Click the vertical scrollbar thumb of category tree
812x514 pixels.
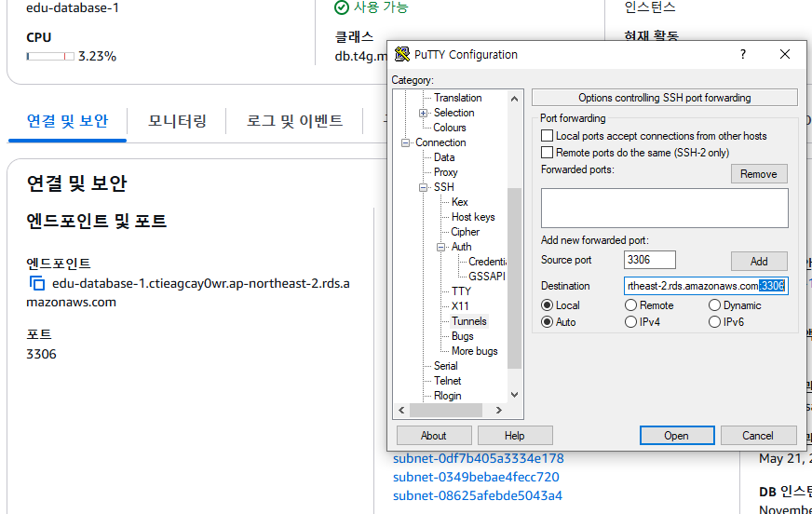click(x=514, y=278)
